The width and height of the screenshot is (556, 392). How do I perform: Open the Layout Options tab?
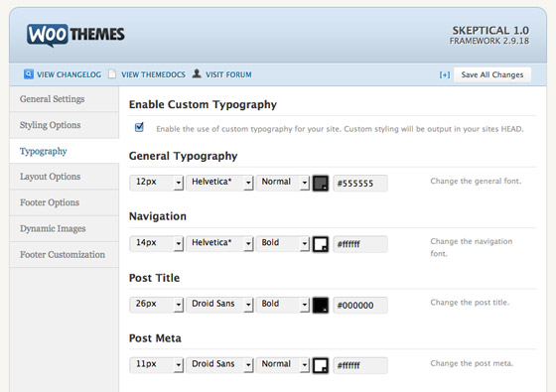point(65,177)
